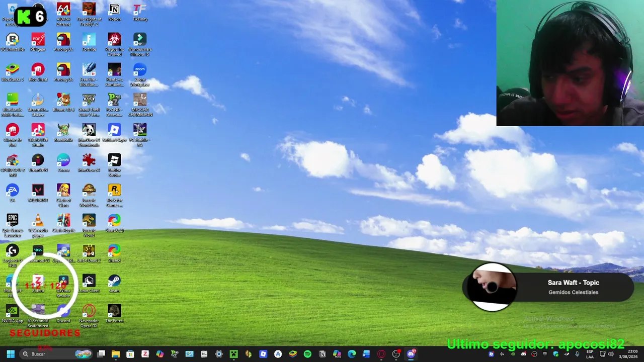Open the UrbanVPN desktop shortcut
Image resolution: width=644 pixels, height=362 pixels.
click(38, 163)
